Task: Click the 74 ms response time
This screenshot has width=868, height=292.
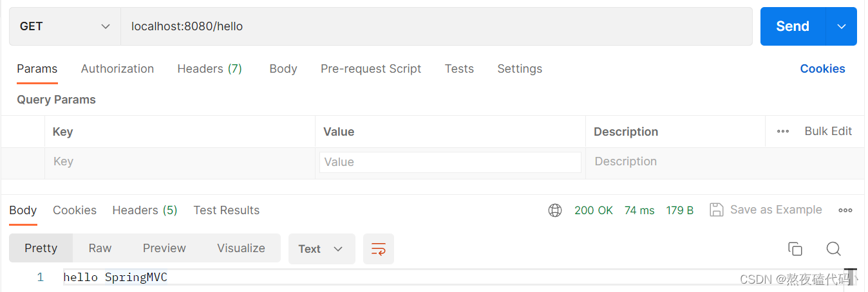Action: point(639,210)
